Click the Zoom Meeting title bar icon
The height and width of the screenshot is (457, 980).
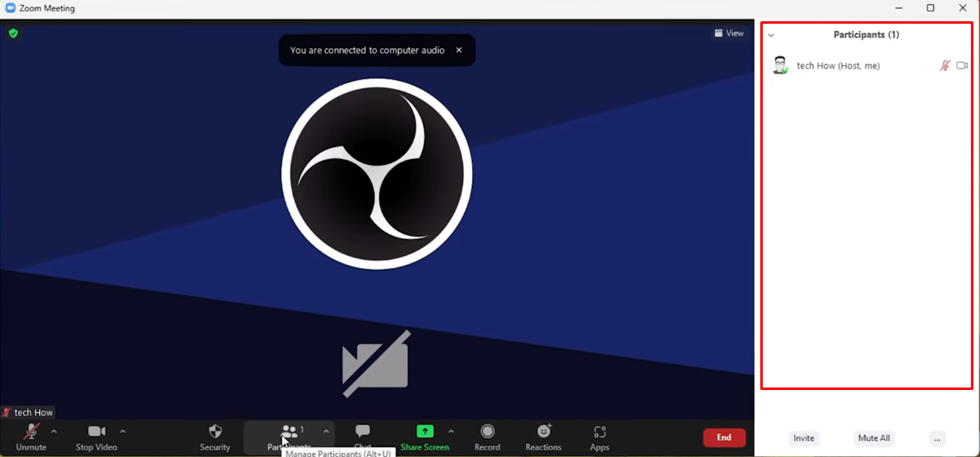pyautogui.click(x=11, y=8)
